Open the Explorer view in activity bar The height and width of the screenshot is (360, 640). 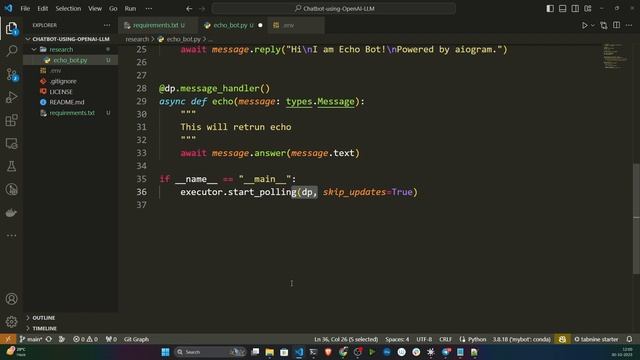pyautogui.click(x=11, y=29)
